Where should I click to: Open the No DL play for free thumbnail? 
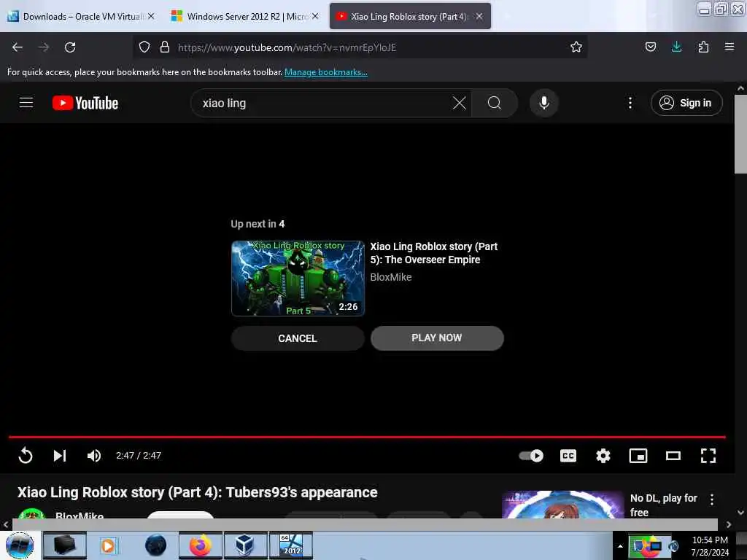coord(562,505)
